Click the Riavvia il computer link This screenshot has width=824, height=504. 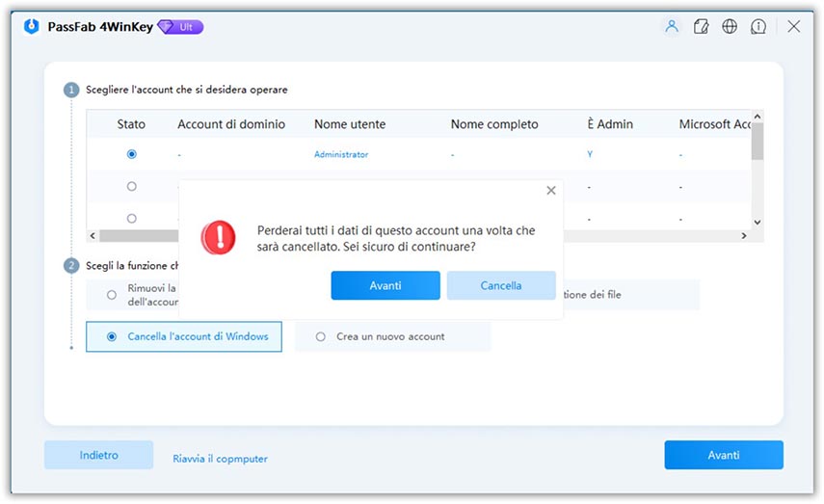[x=220, y=459]
